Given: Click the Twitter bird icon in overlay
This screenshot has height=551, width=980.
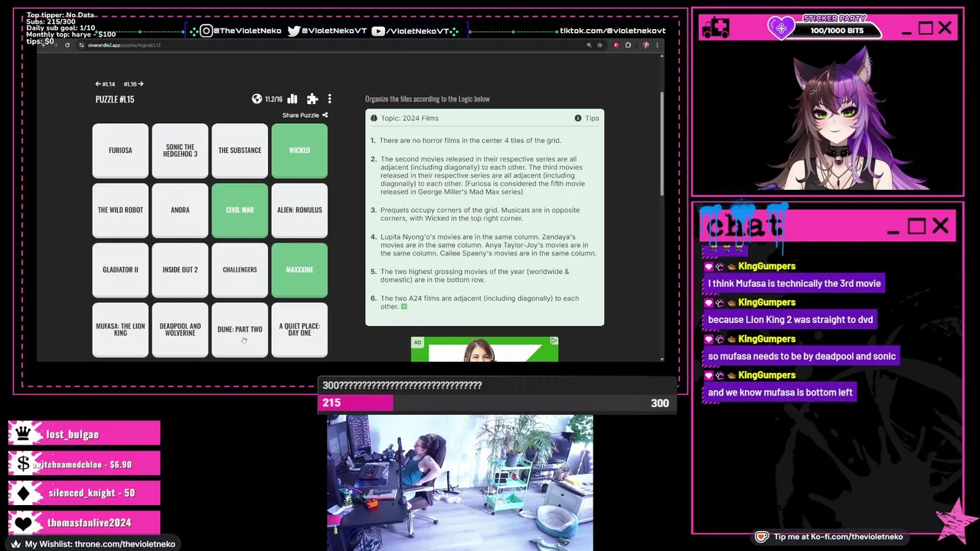Looking at the screenshot, I should (293, 31).
